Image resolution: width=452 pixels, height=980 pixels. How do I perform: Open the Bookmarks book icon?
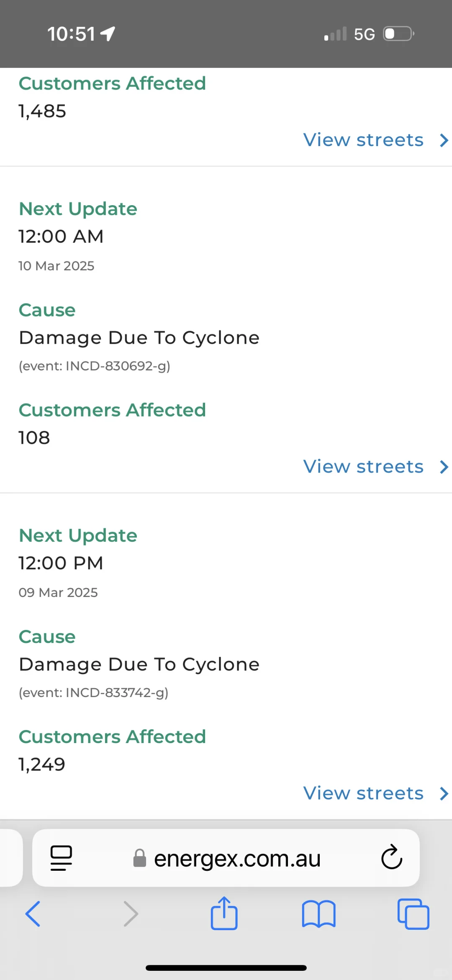pyautogui.click(x=318, y=914)
